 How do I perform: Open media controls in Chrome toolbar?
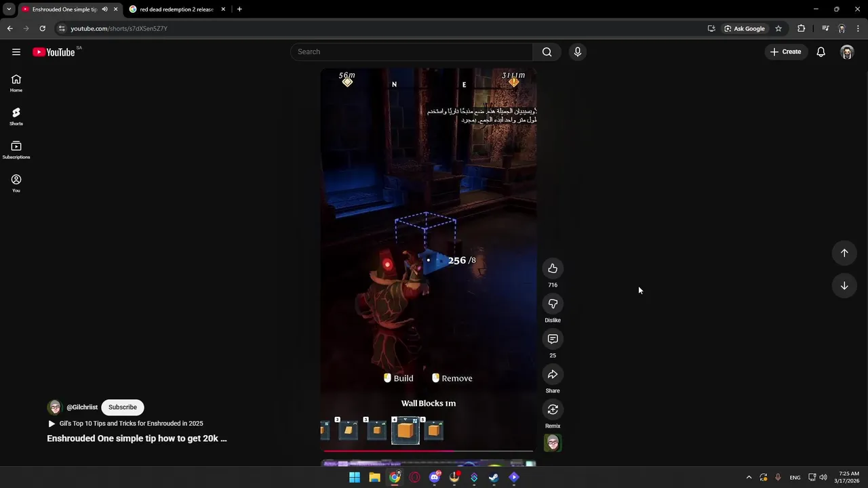point(825,28)
